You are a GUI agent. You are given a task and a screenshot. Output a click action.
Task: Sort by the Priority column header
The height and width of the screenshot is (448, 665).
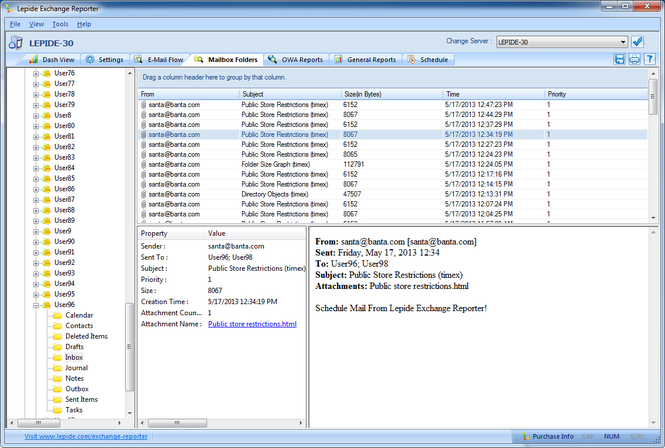596,94
